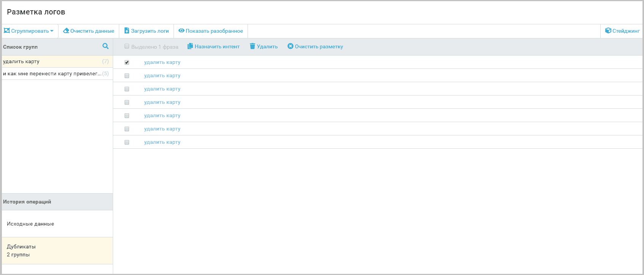Click the copy icon for Назначить интент

click(190, 46)
